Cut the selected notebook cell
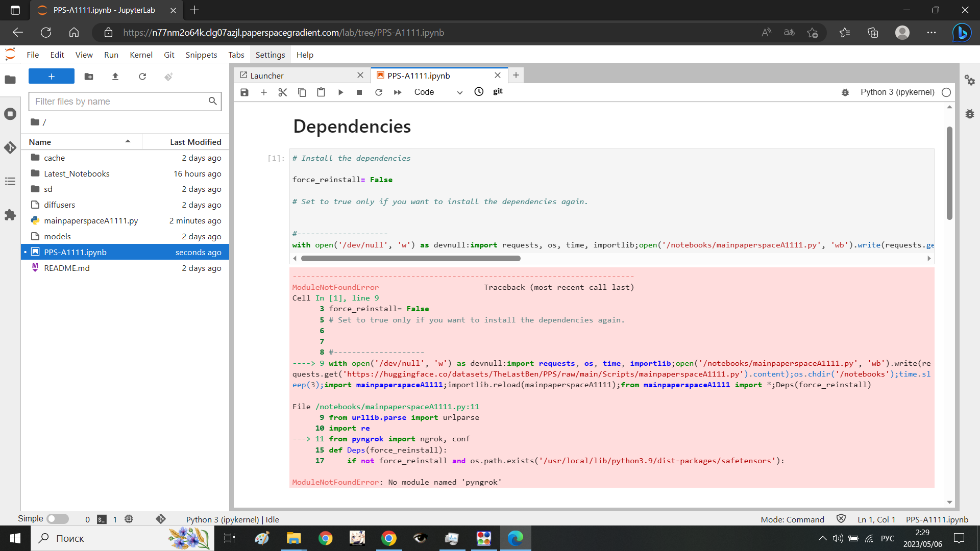 283,92
